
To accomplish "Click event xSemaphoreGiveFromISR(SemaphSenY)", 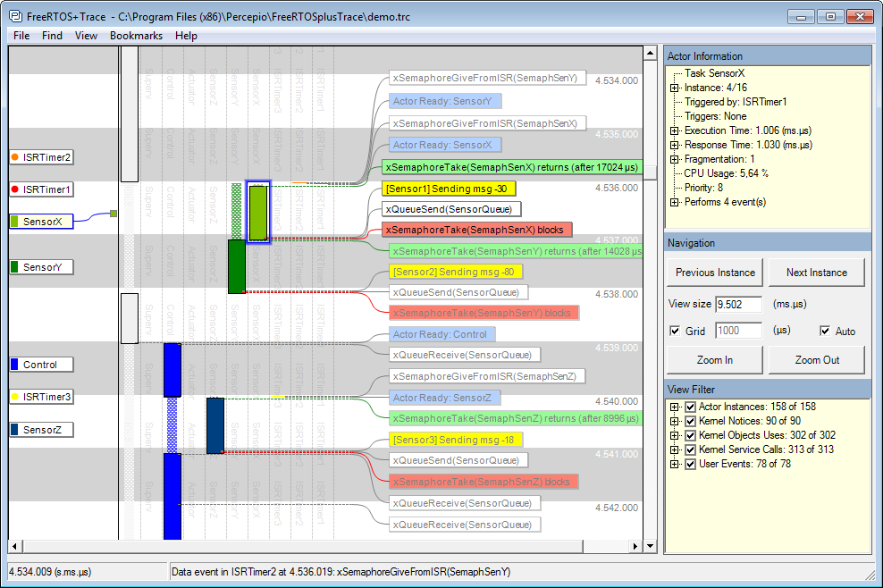I will coord(487,78).
